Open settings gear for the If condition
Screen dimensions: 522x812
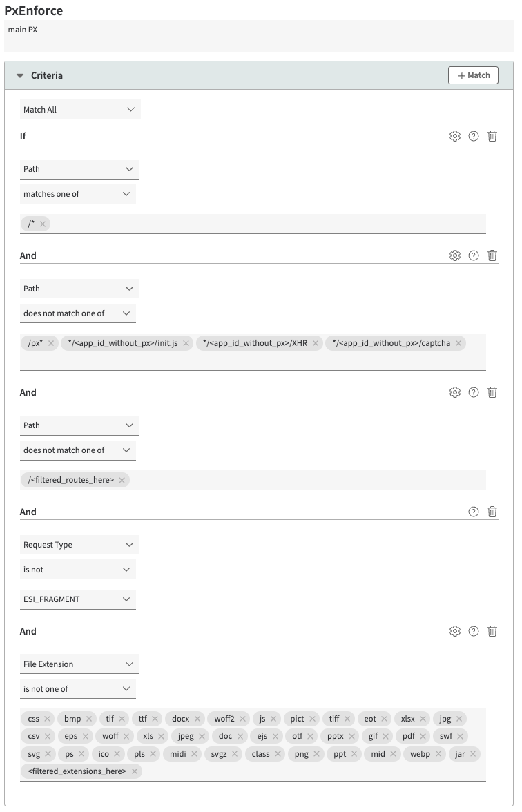pyautogui.click(x=454, y=136)
